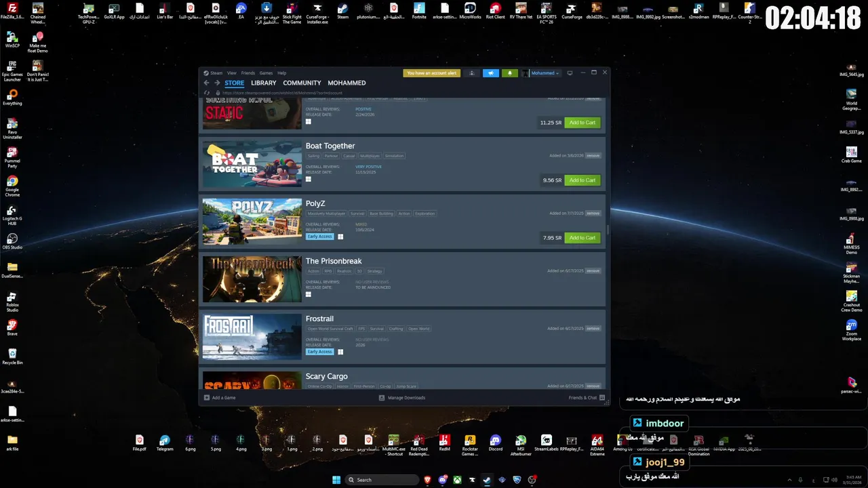The width and height of the screenshot is (868, 488).
Task: Remove Frostrail from wishlist
Action: coord(593,329)
